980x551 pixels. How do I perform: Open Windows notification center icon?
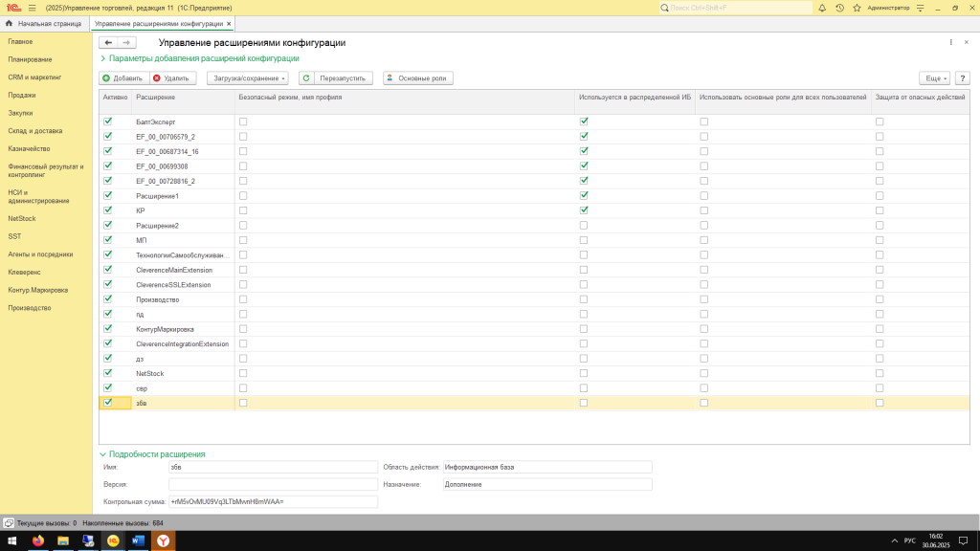click(963, 541)
